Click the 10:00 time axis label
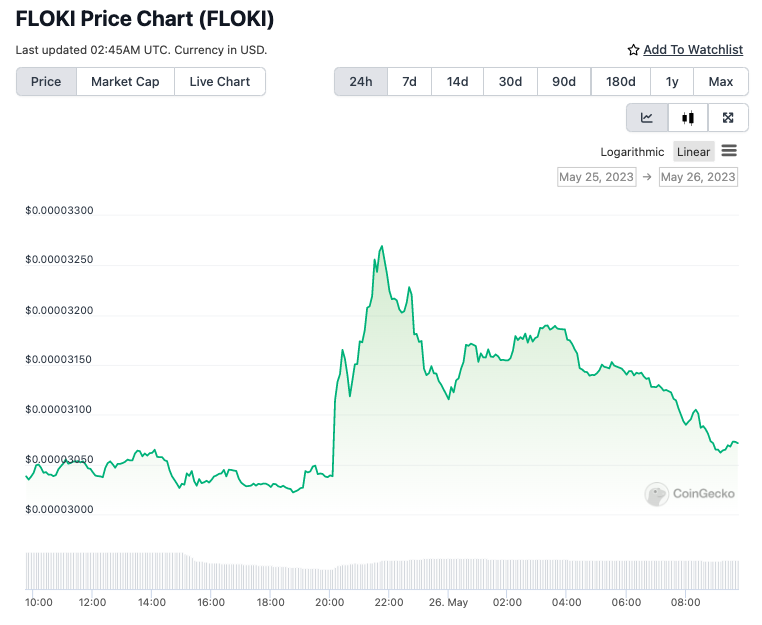This screenshot has width=762, height=625. [x=39, y=603]
